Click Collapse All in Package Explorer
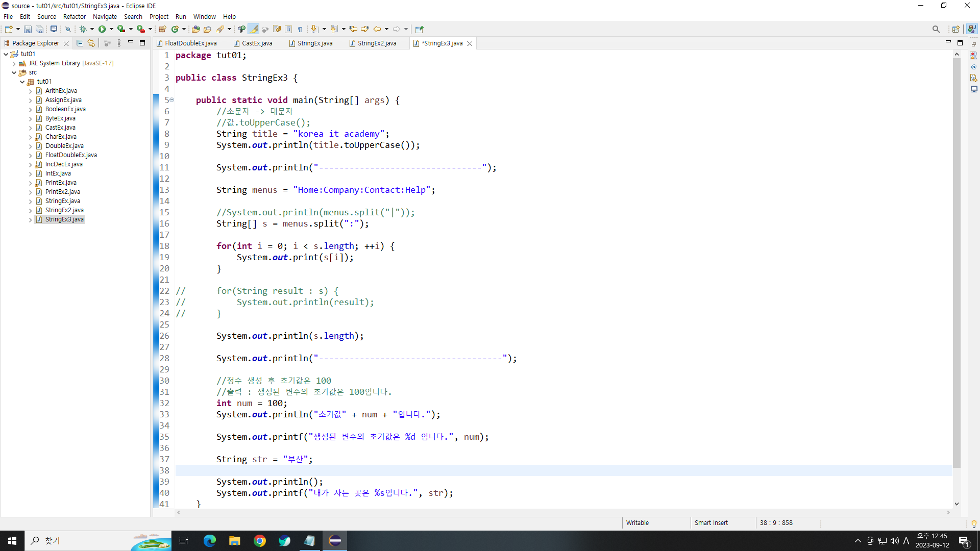The height and width of the screenshot is (551, 980). pos(80,43)
